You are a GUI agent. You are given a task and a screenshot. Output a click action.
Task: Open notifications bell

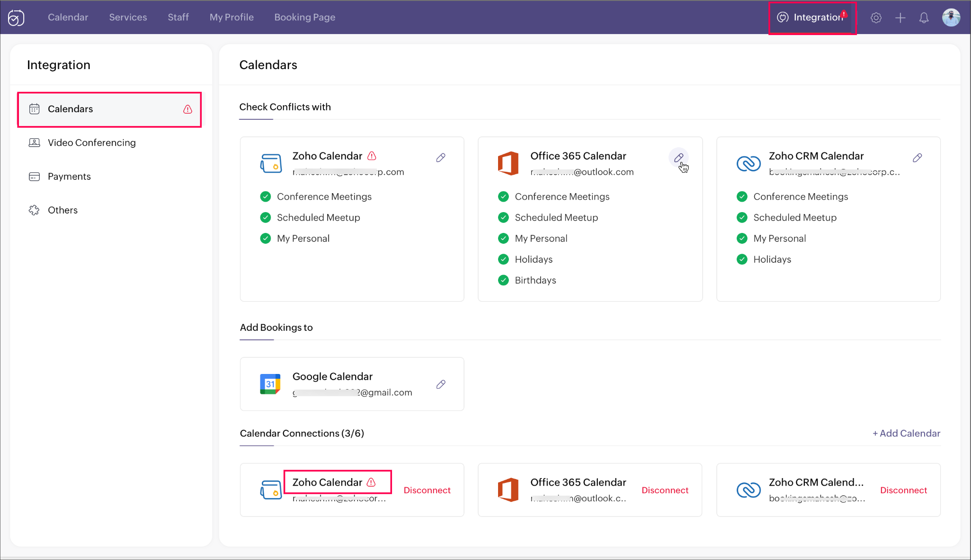click(924, 18)
